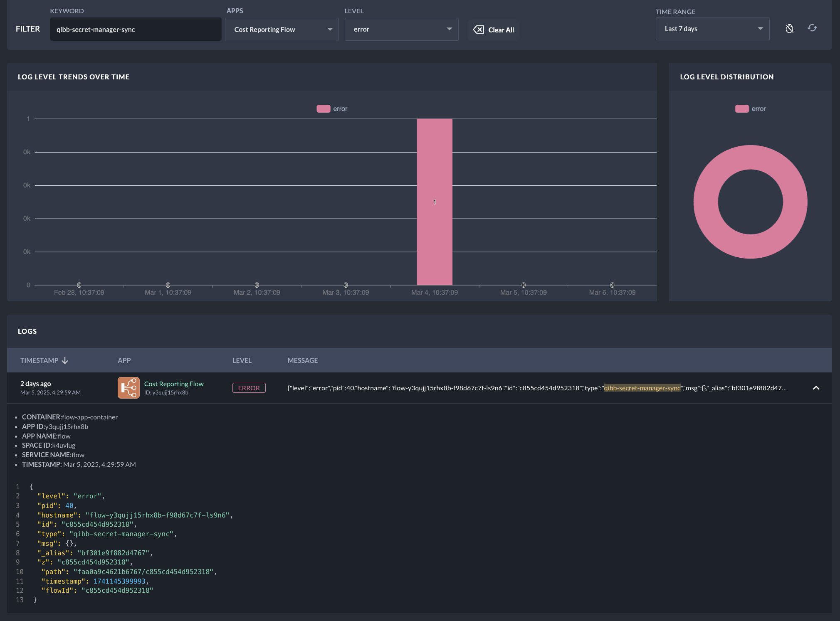The height and width of the screenshot is (621, 840).
Task: Click into the Keyword input field
Action: pos(136,30)
